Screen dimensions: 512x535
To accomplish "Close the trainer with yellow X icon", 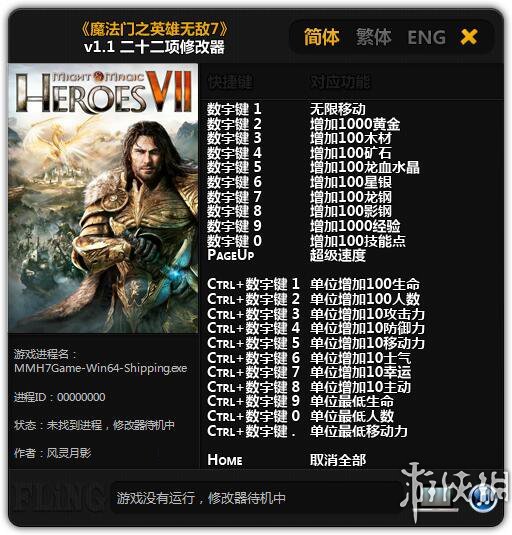I will [469, 37].
